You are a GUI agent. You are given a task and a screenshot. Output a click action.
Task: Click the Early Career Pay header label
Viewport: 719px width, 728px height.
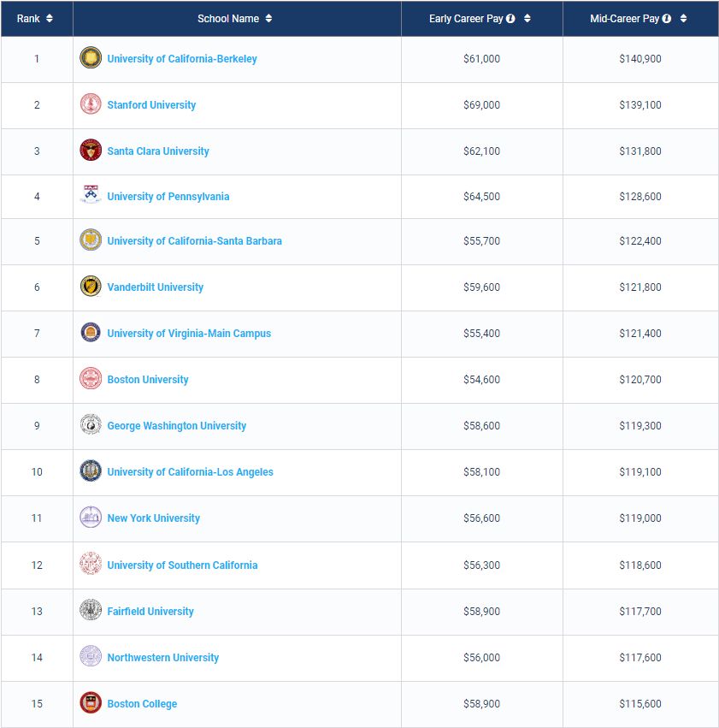(466, 19)
